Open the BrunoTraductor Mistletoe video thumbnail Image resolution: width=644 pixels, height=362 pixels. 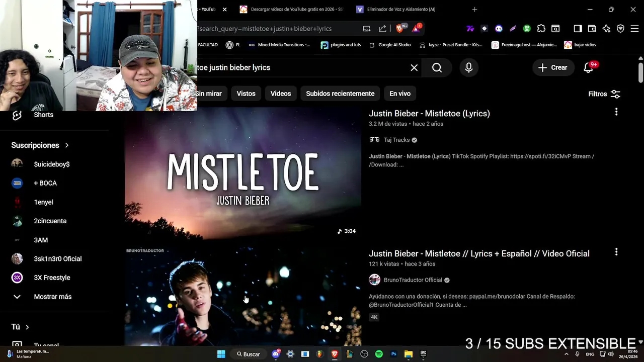click(x=243, y=296)
